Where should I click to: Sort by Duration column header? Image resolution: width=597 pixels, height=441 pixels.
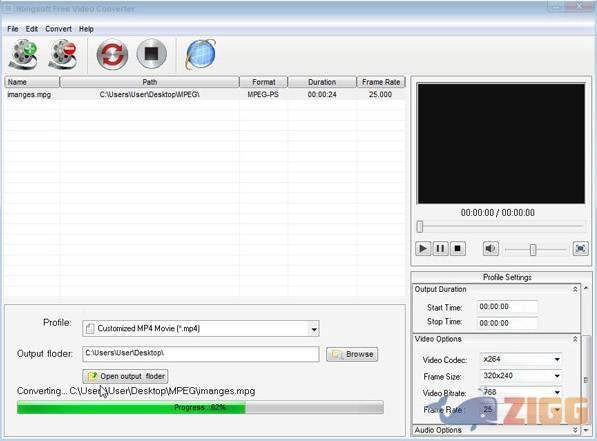point(322,82)
